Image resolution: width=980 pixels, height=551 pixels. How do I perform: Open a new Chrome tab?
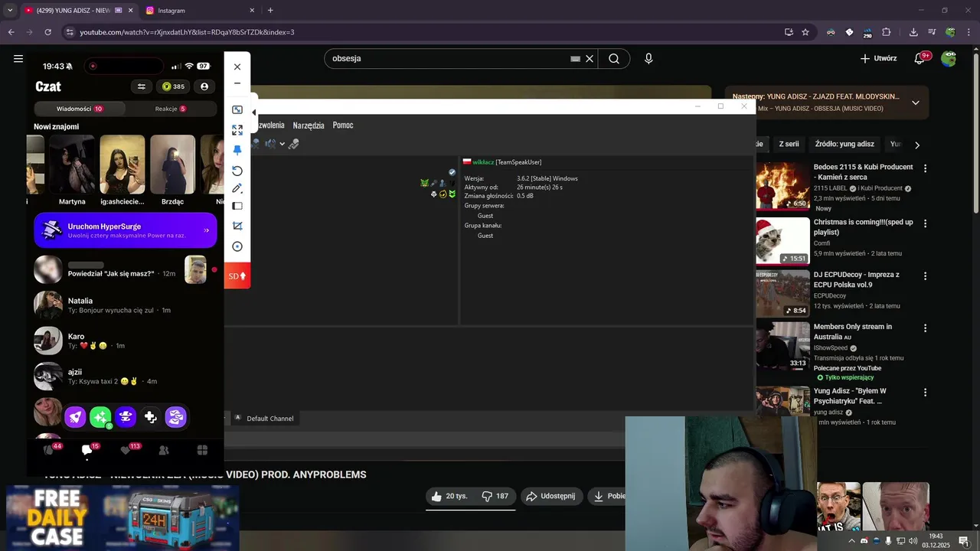pos(270,11)
